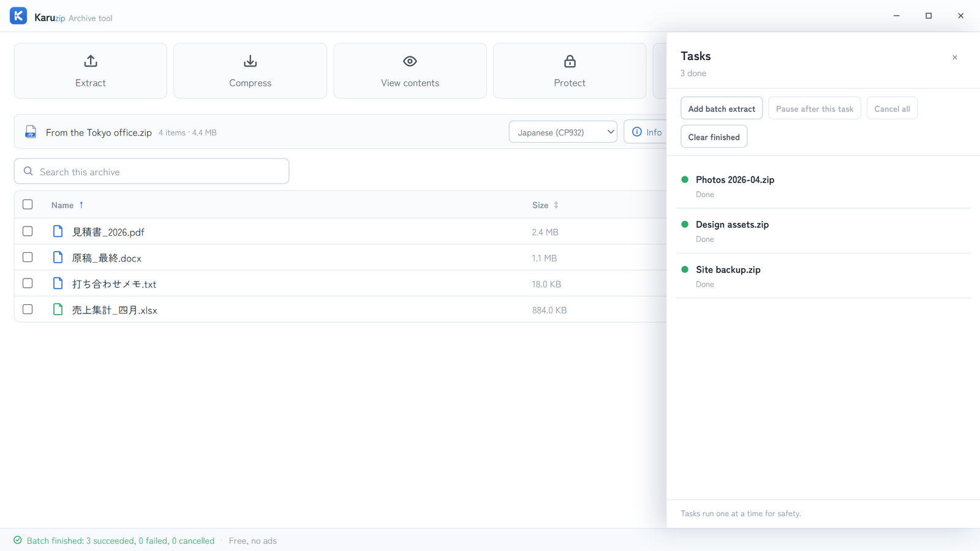Select file name 原稿_最終.docx
This screenshot has height=551, width=980.
point(107,258)
